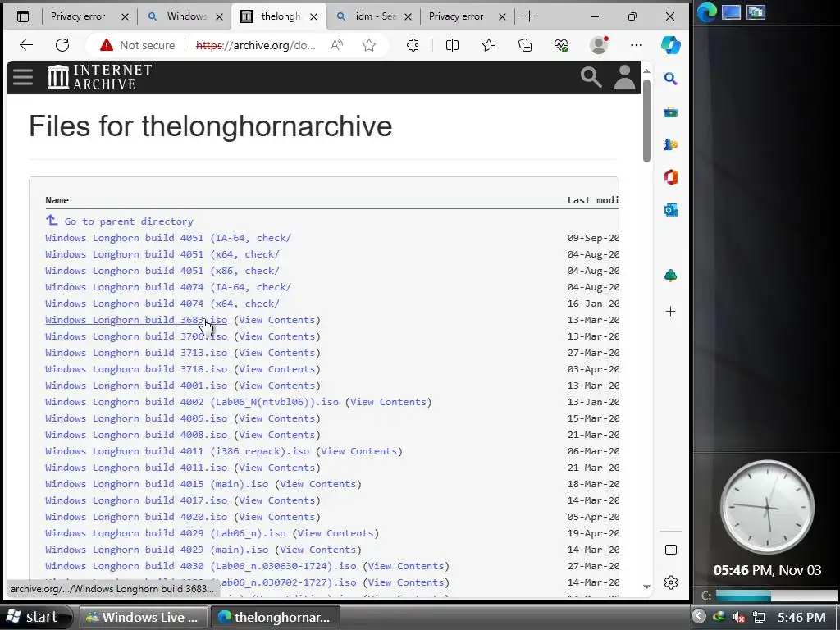The height and width of the screenshot is (630, 840).
Task: Click the Not secure warning icon
Action: point(107,45)
